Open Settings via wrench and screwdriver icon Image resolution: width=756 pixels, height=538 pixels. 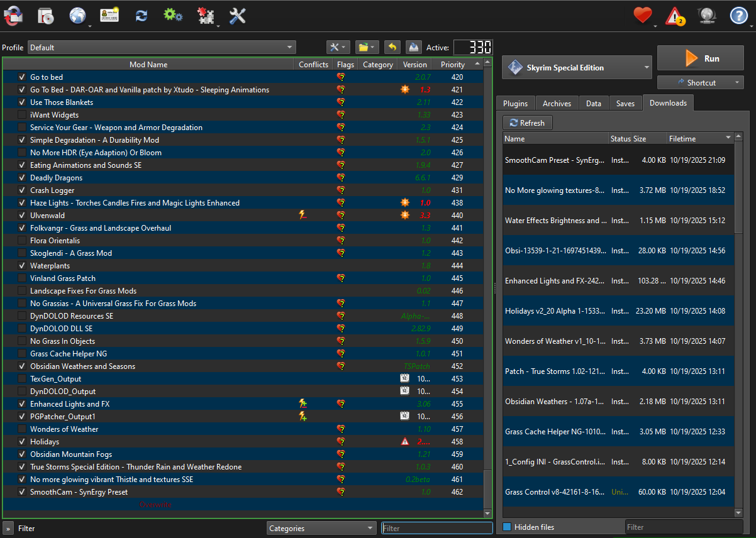pos(237,16)
